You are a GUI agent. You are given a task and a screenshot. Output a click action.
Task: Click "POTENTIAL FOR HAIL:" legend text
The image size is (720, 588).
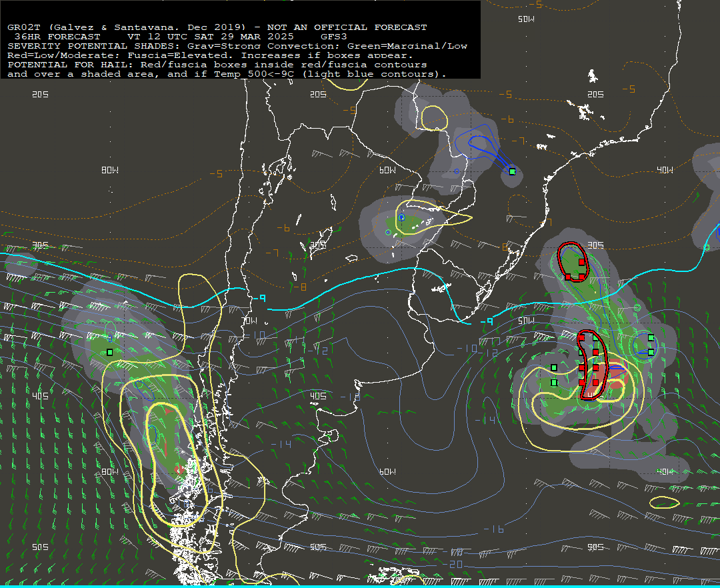(71, 65)
